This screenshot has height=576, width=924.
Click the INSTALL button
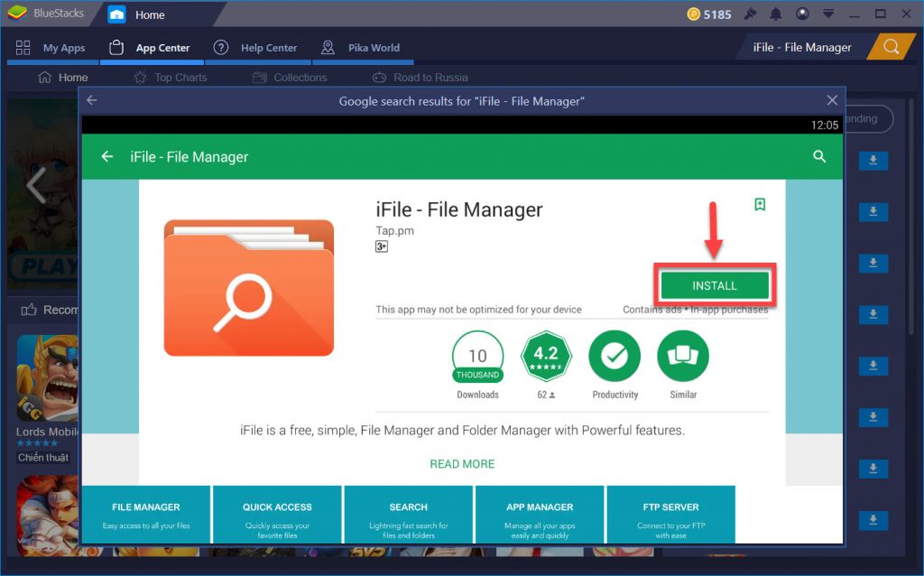[x=715, y=285]
